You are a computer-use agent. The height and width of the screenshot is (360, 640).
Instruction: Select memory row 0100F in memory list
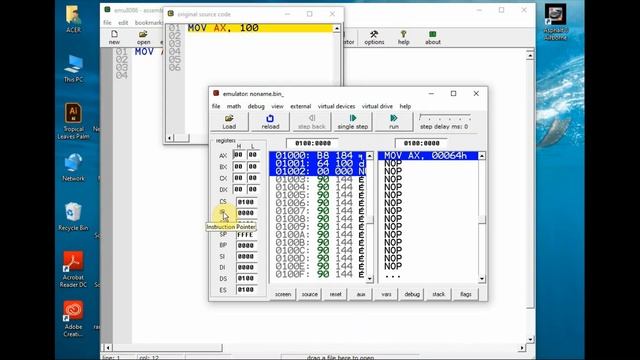coord(318,274)
